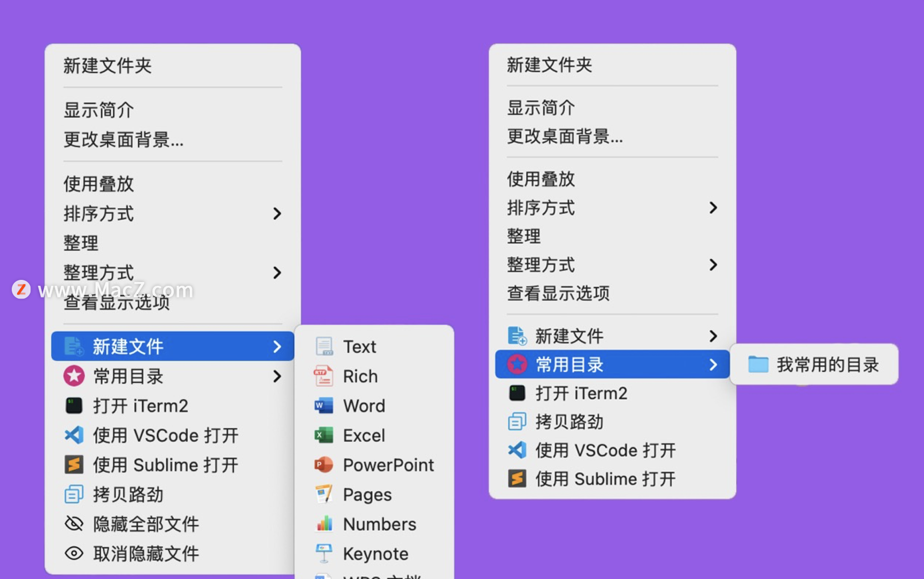Image resolution: width=924 pixels, height=579 pixels.
Task: Expand 整理方式 arrow in right menu
Action: (713, 264)
